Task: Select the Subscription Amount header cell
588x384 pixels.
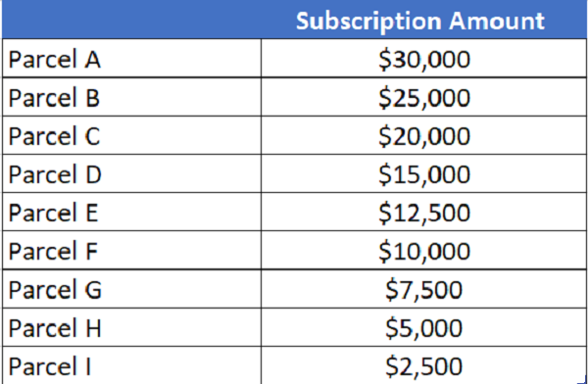Action: coord(423,20)
